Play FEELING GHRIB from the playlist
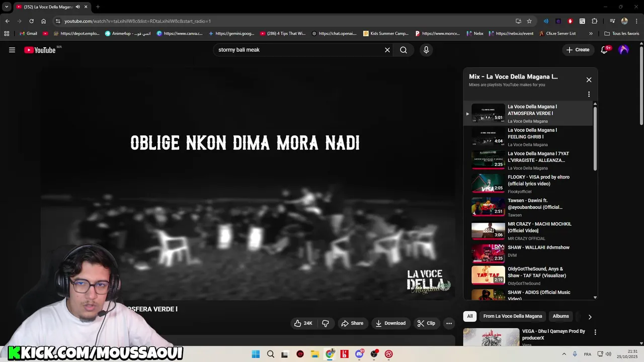Image resolution: width=644 pixels, height=362 pixels. (x=528, y=137)
